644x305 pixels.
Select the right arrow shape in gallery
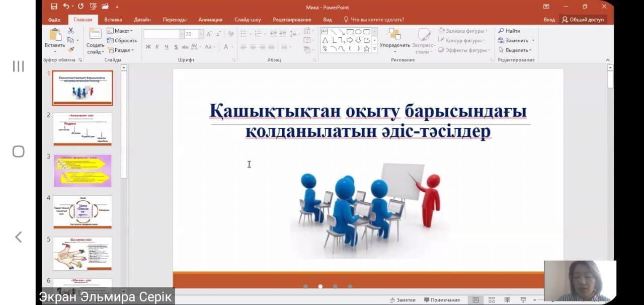click(x=350, y=40)
